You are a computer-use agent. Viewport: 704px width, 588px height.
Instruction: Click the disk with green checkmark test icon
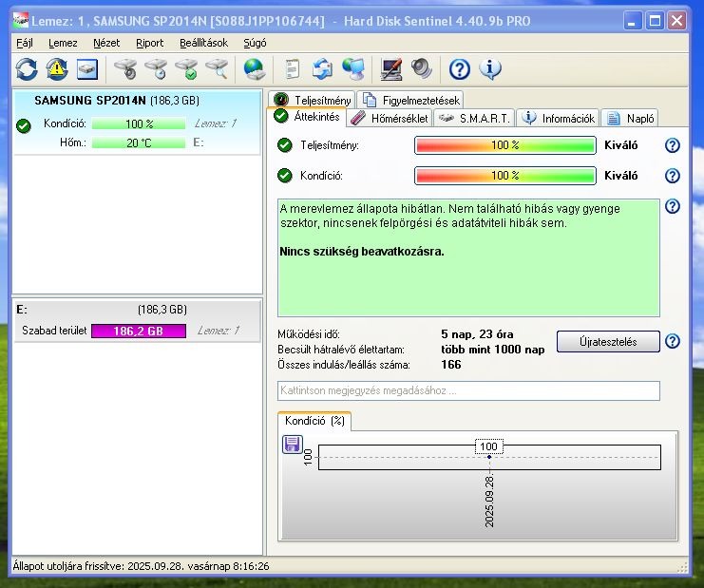point(186,69)
